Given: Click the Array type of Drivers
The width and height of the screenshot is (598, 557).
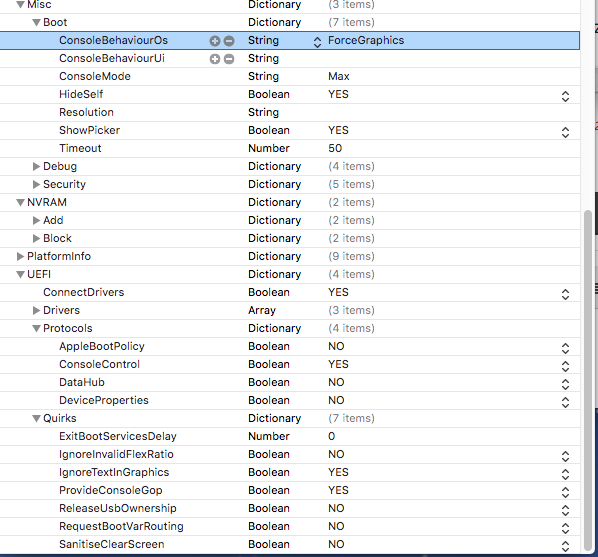Looking at the screenshot, I should pyautogui.click(x=262, y=311).
